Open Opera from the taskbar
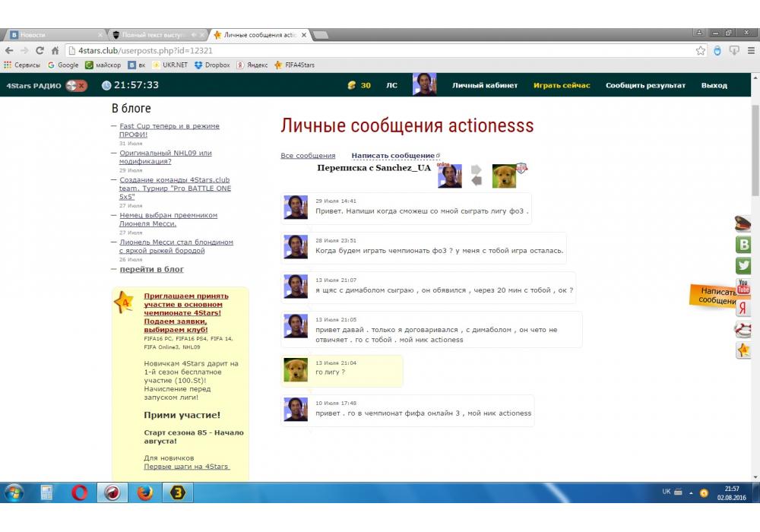 click(x=80, y=492)
